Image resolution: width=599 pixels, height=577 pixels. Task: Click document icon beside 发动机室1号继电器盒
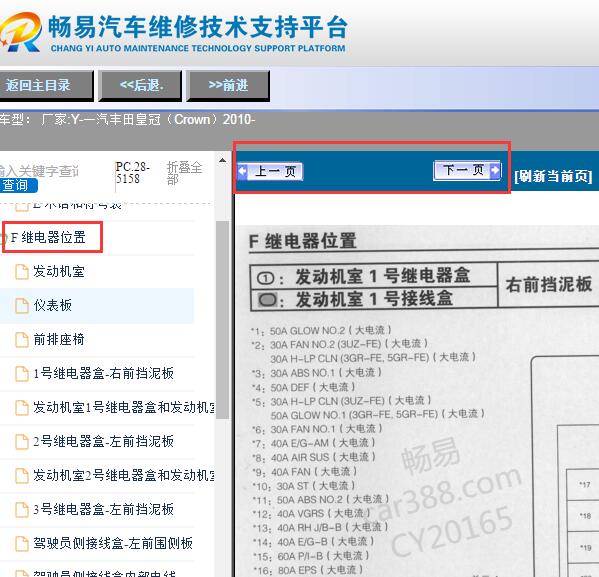[22, 408]
